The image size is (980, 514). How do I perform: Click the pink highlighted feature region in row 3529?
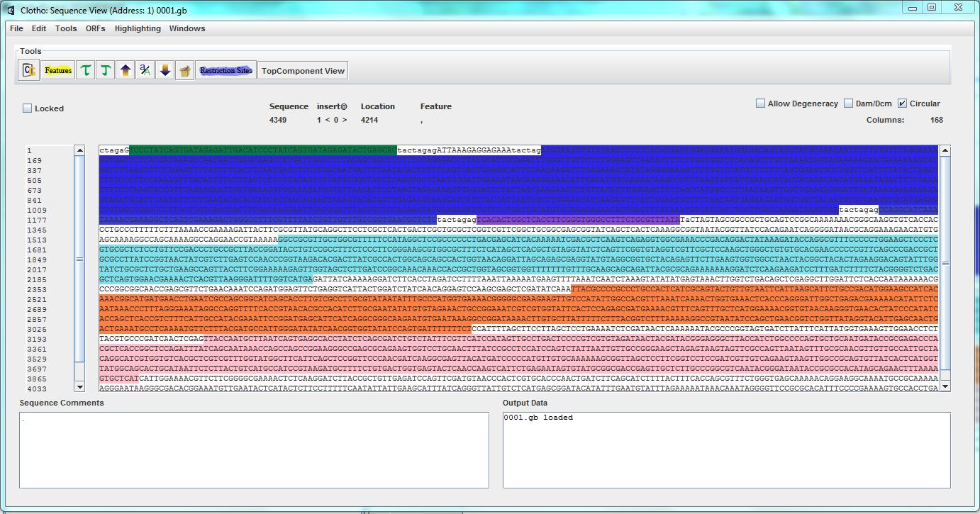click(x=518, y=359)
